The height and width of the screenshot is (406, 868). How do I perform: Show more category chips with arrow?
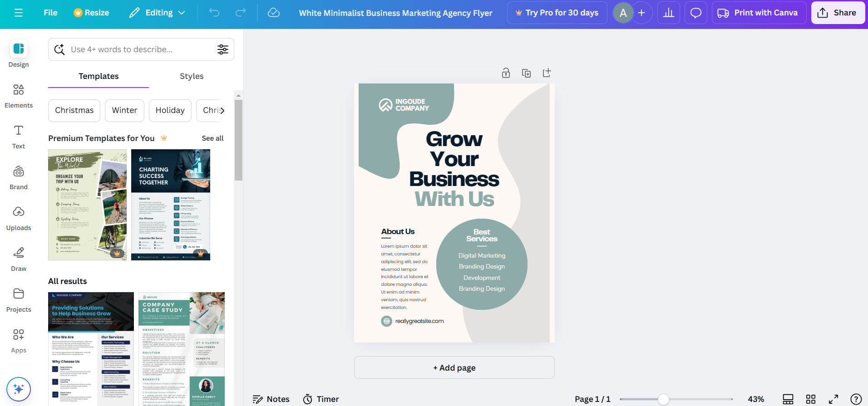click(x=222, y=111)
